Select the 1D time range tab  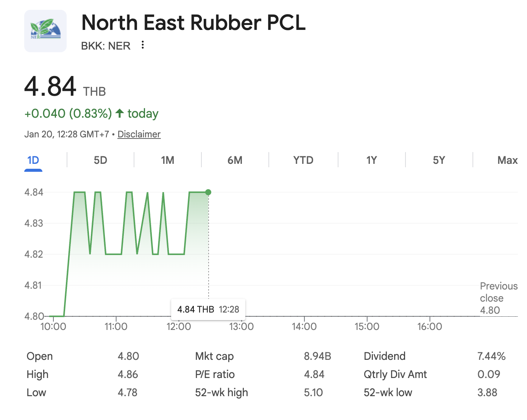[x=33, y=160]
